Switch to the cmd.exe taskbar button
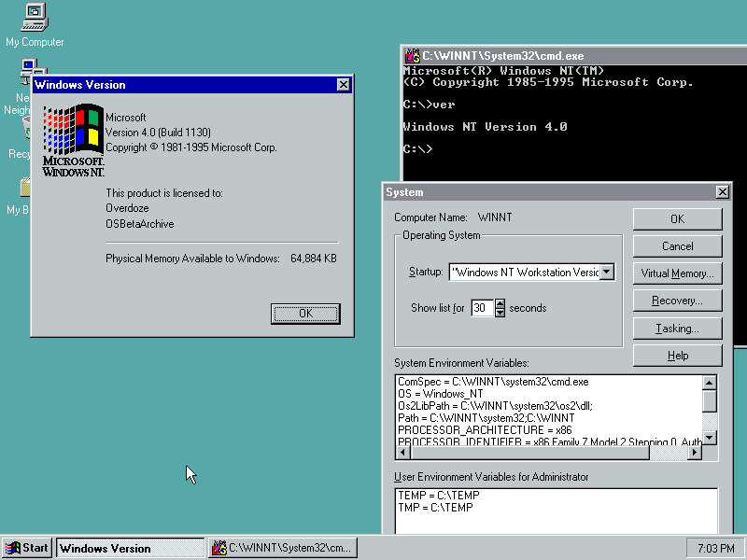Image resolution: width=747 pixels, height=560 pixels. [284, 548]
